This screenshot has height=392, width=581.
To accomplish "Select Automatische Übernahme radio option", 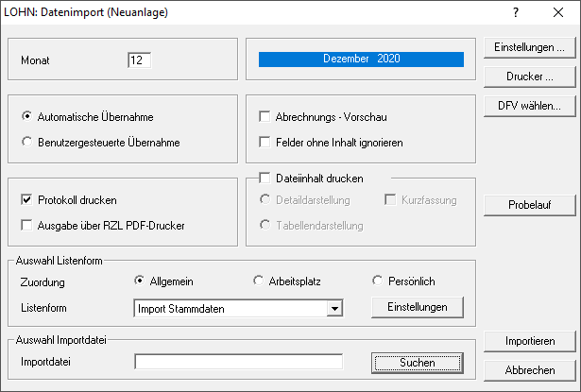I will [26, 117].
